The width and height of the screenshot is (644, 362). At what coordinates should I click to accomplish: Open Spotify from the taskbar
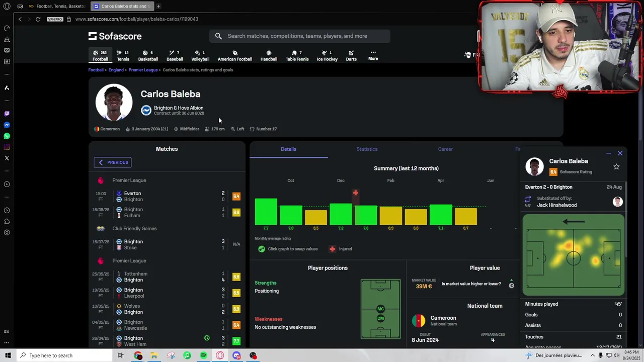coord(203,355)
